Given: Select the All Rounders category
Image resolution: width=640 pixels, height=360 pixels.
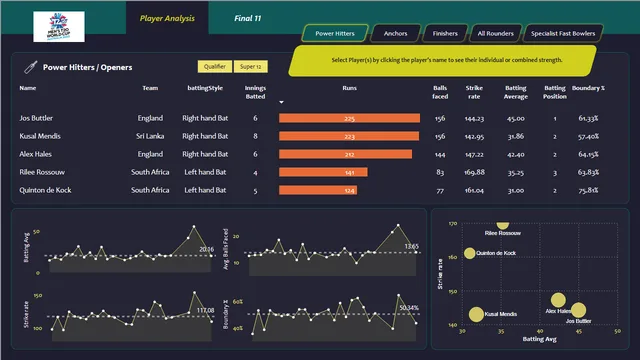Looking at the screenshot, I should point(496,33).
